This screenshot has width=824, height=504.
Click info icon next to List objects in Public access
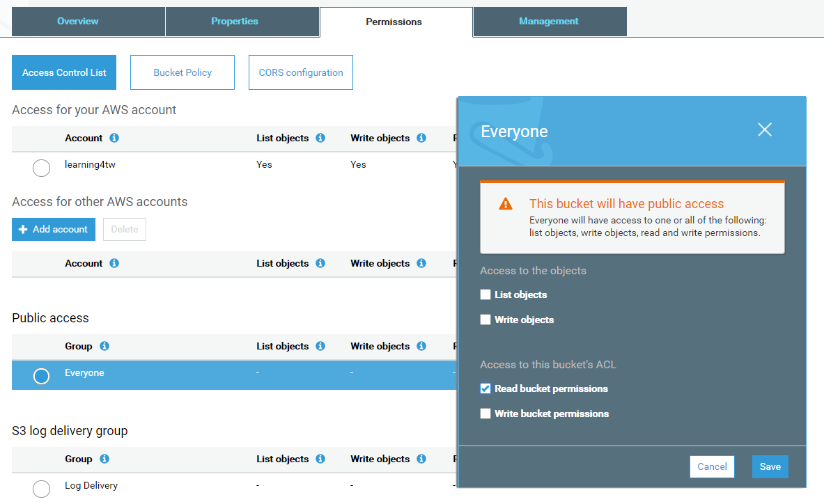click(320, 346)
